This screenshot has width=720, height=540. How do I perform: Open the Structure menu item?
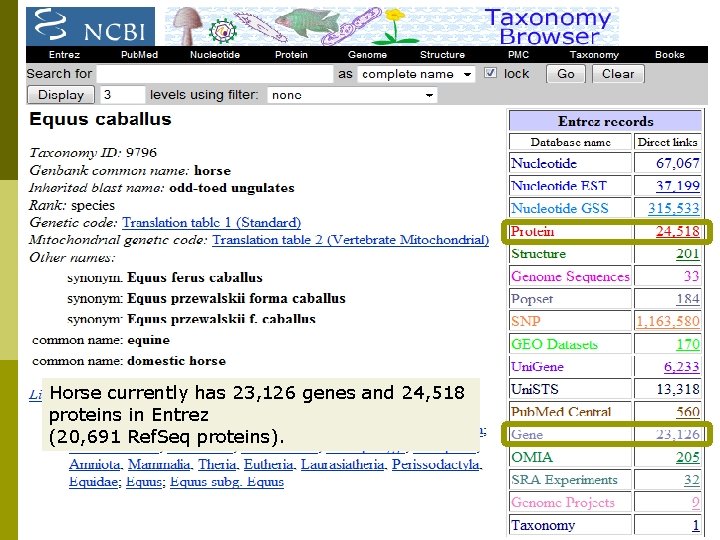tap(442, 55)
